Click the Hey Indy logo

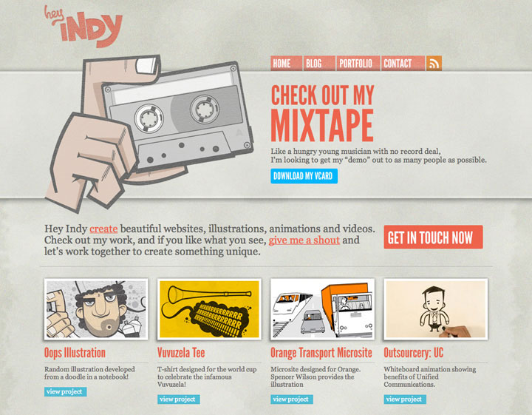pyautogui.click(x=83, y=27)
